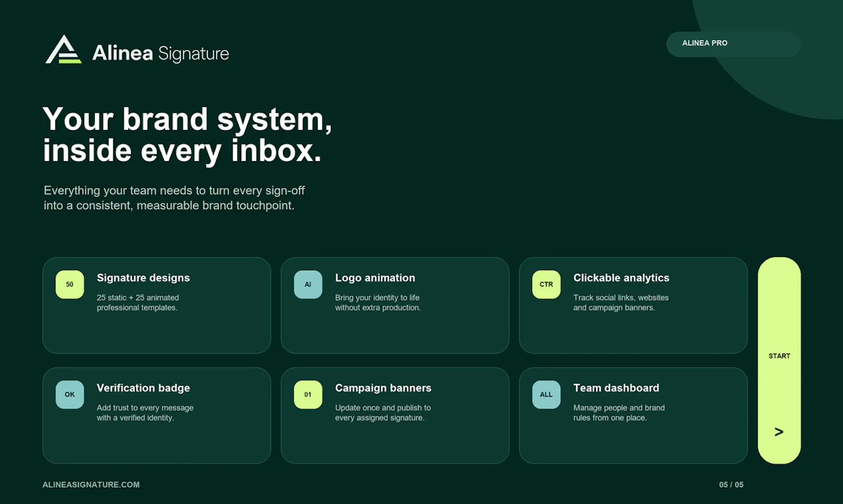Click the 'Your brand system, inside every inbox.' headline
This screenshot has height=504, width=843.
[x=188, y=135]
